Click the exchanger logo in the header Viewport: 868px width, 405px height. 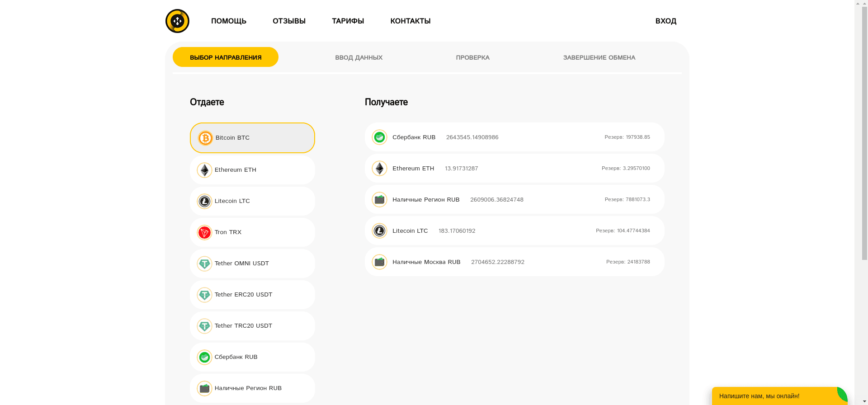[177, 21]
